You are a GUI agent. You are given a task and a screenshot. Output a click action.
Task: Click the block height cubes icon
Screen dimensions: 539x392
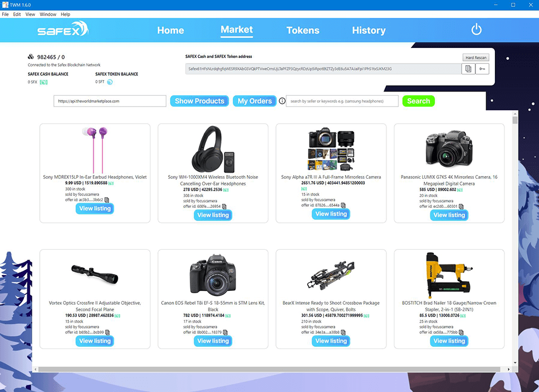pos(31,57)
